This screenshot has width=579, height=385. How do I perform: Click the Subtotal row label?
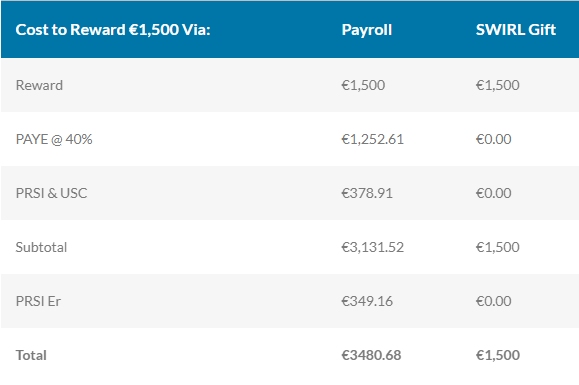[41, 247]
